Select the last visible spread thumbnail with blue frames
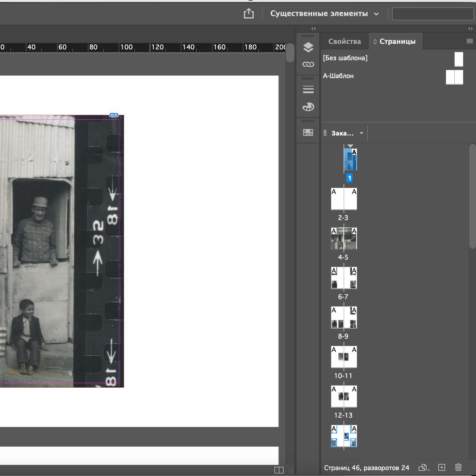The width and height of the screenshot is (476, 476). click(344, 436)
